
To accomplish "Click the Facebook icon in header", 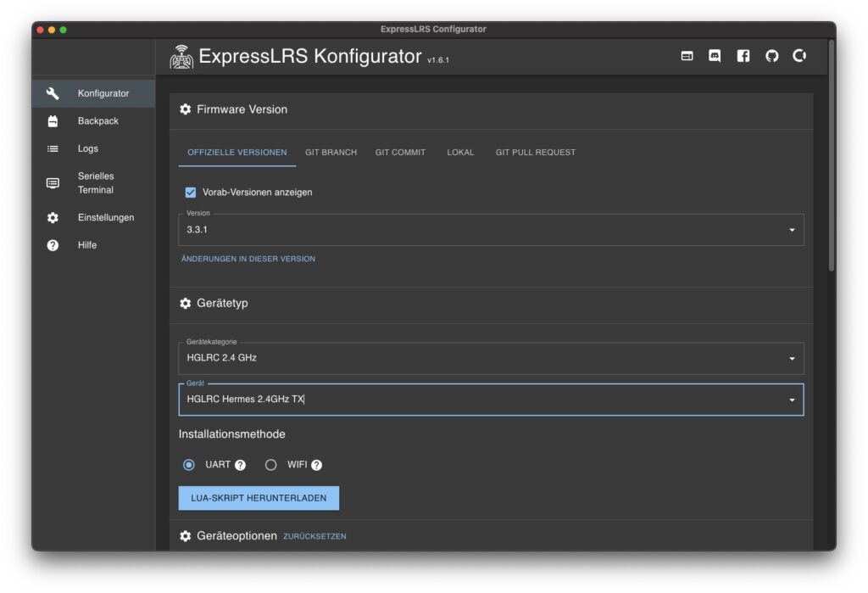I will 743,56.
